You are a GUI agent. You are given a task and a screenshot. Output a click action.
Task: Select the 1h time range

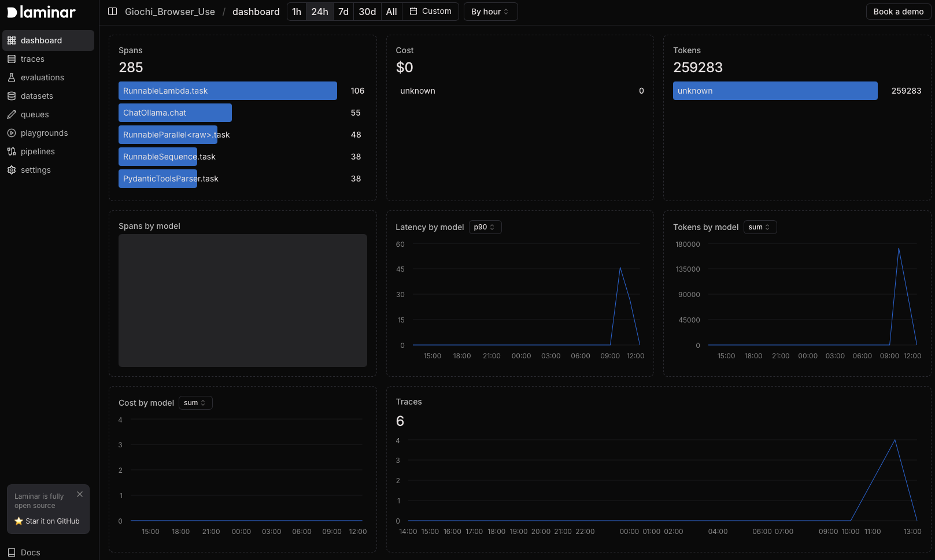click(x=297, y=12)
